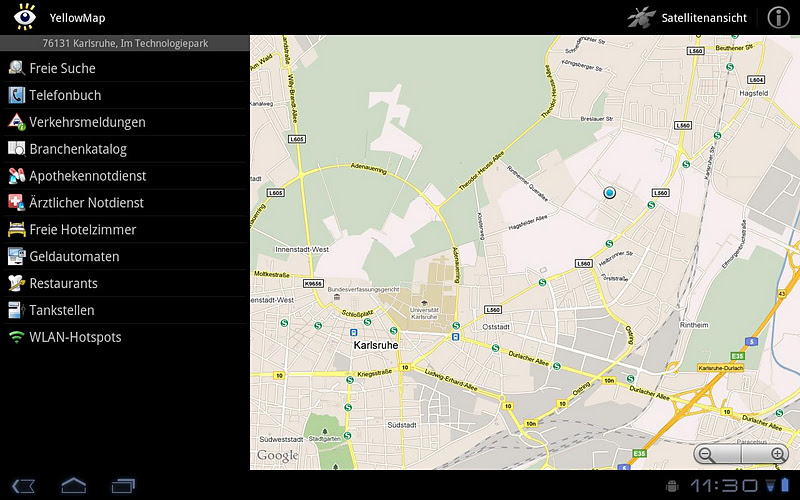Choose the Restaurants entry
This screenshot has height=500, width=800.
(x=63, y=284)
